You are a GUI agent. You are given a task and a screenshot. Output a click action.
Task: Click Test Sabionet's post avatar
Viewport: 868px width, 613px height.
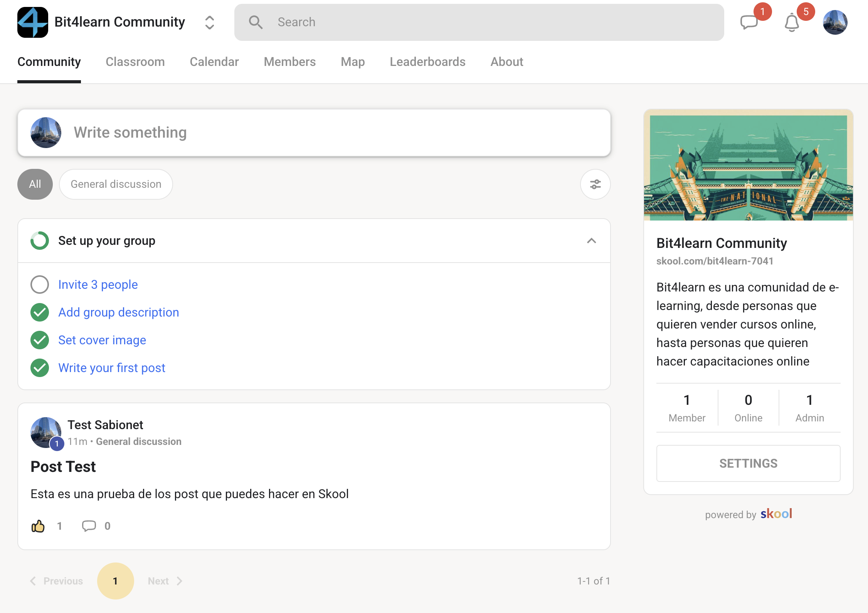46,433
